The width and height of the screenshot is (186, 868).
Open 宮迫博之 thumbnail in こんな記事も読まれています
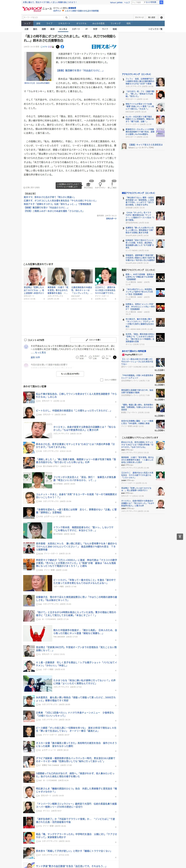(x=34, y=276)
